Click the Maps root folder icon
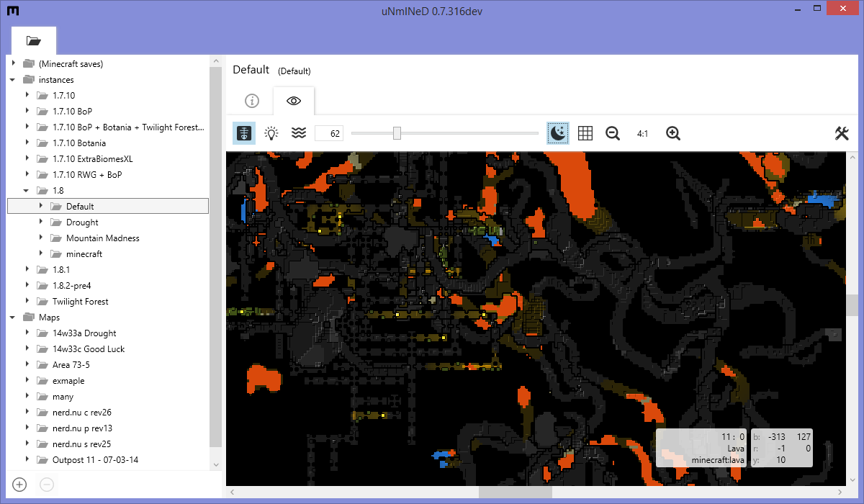 29,317
